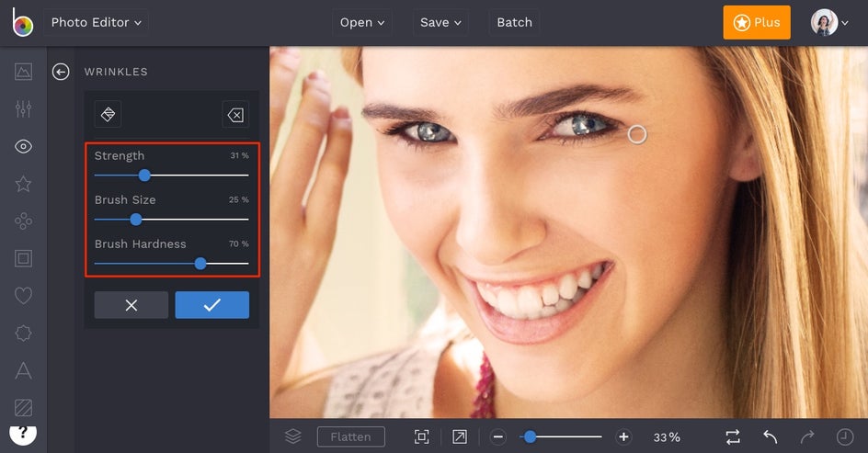The height and width of the screenshot is (453, 868).
Task: Zoom out with the minus button
Action: 497,437
